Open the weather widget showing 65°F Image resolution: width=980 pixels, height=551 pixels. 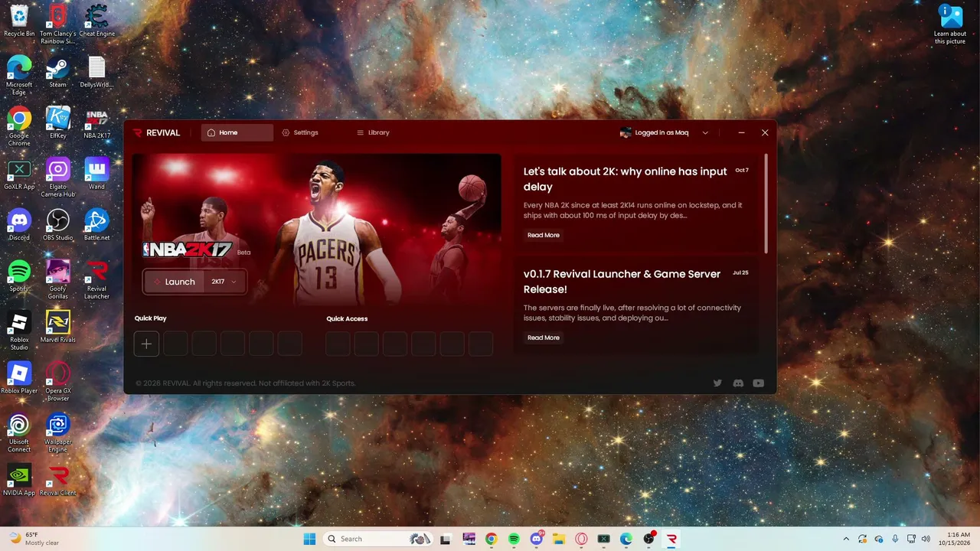pyautogui.click(x=34, y=539)
